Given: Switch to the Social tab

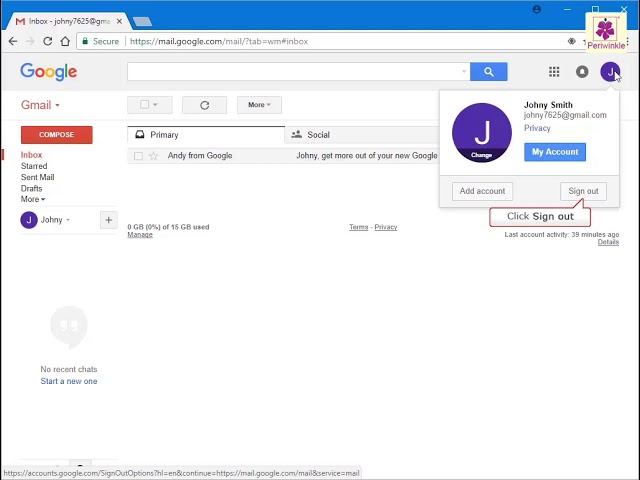Looking at the screenshot, I should (362, 135).
